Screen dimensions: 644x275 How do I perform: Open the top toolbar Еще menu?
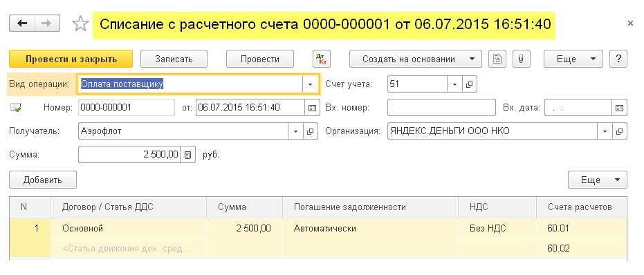573,59
